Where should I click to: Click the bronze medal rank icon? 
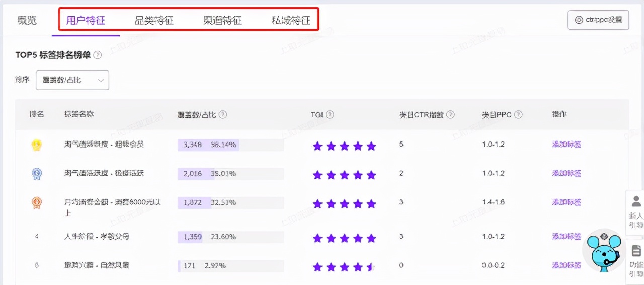(x=37, y=202)
